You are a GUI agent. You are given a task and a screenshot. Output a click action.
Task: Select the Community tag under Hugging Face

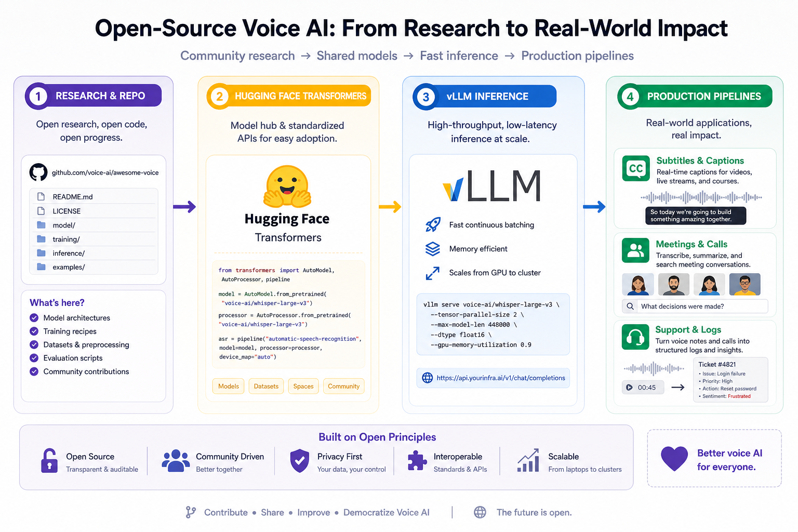tap(343, 386)
